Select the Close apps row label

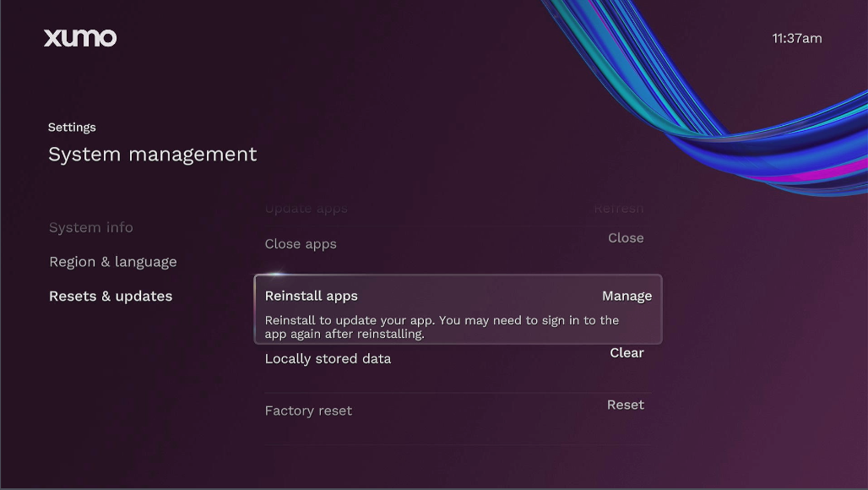301,244
